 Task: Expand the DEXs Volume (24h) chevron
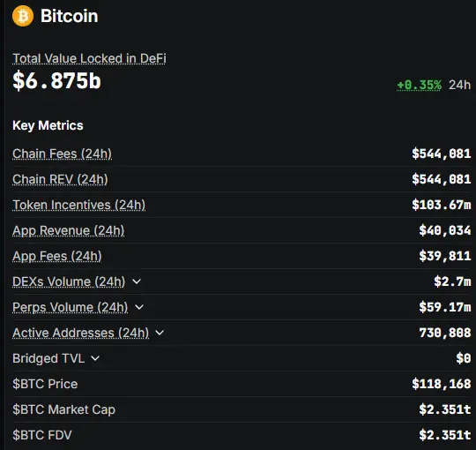[137, 281]
